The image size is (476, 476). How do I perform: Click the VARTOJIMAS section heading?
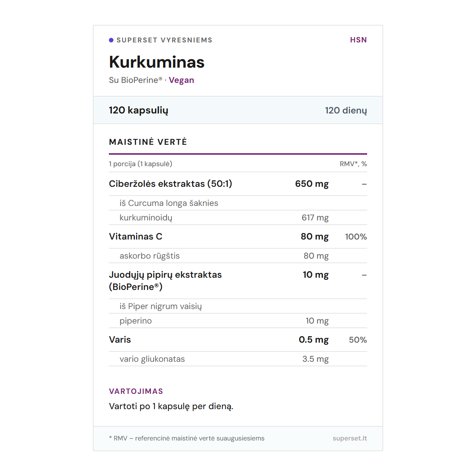136,391
